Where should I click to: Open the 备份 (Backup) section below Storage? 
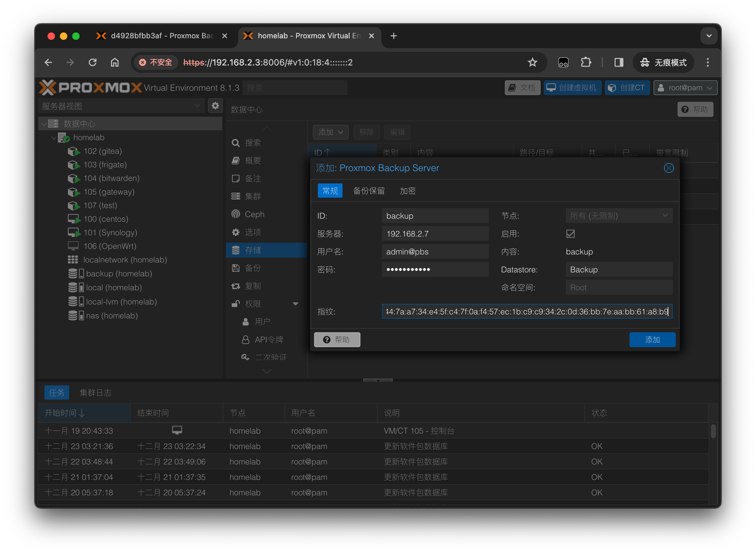click(253, 268)
